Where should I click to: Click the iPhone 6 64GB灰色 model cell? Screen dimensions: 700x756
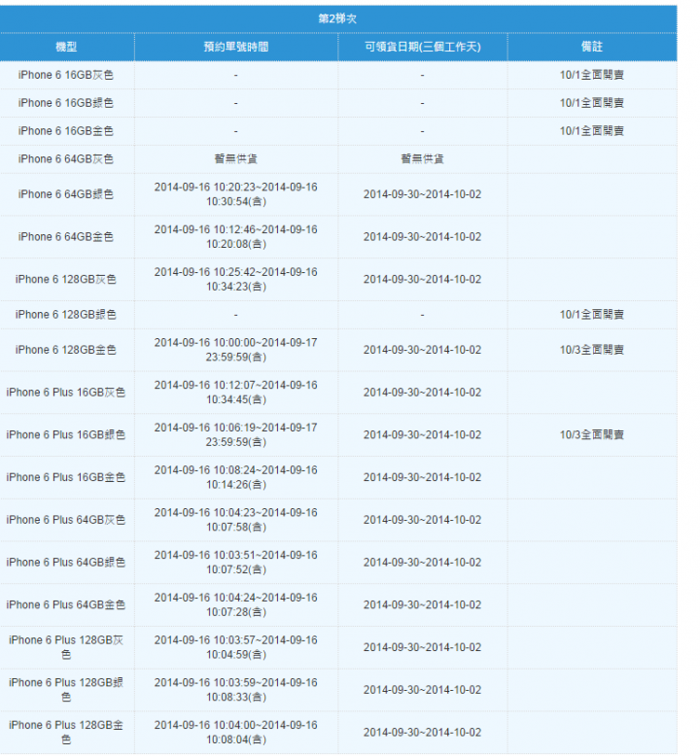pos(66,159)
